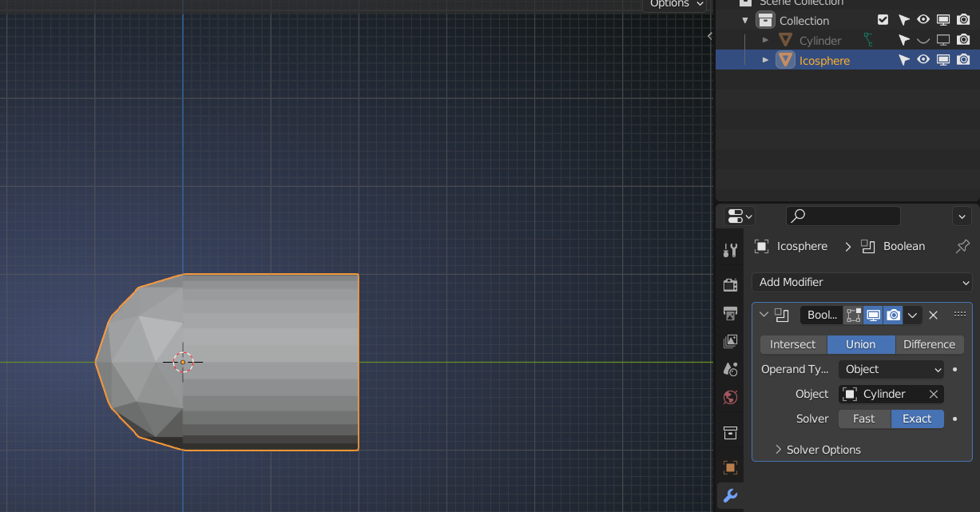Click the properties search field
The image size is (980, 512).
(x=843, y=216)
